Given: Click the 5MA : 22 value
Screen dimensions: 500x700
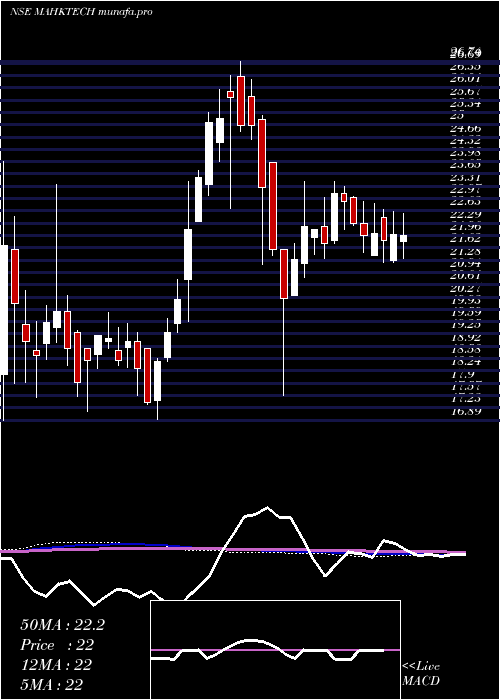Looking at the screenshot, I should (51, 684).
